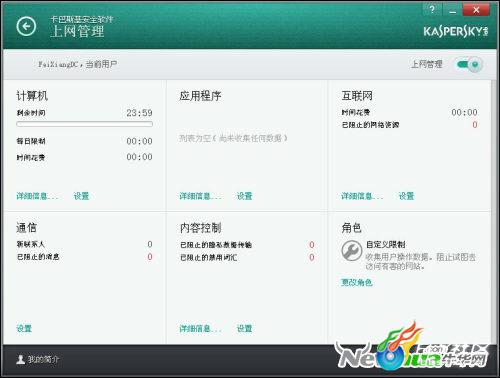Open 详细信息 under 互联网
Image resolution: width=500 pixels, height=378 pixels.
362,196
